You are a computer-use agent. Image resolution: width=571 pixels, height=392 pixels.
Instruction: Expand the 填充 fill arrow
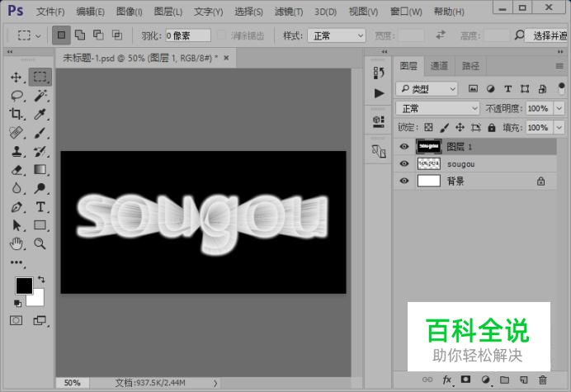(x=559, y=128)
